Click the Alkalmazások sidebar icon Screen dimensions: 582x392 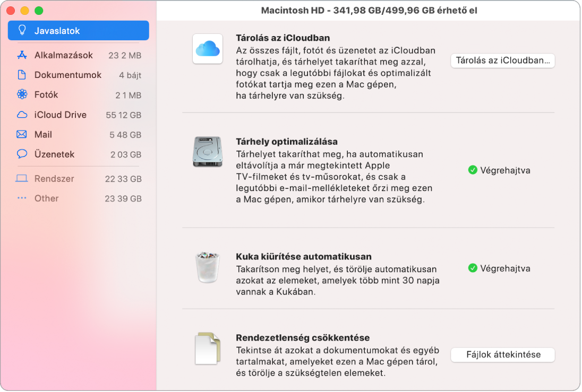coord(21,55)
